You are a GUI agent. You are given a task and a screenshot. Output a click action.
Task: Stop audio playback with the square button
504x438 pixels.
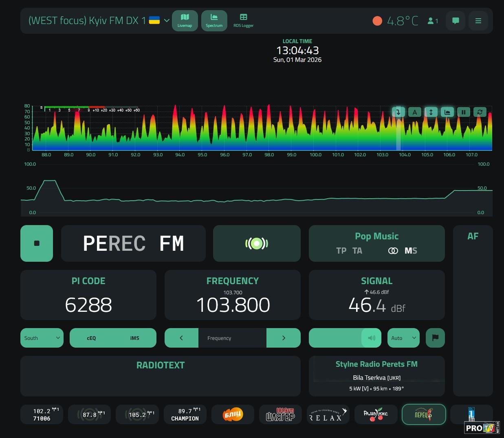[x=37, y=243]
